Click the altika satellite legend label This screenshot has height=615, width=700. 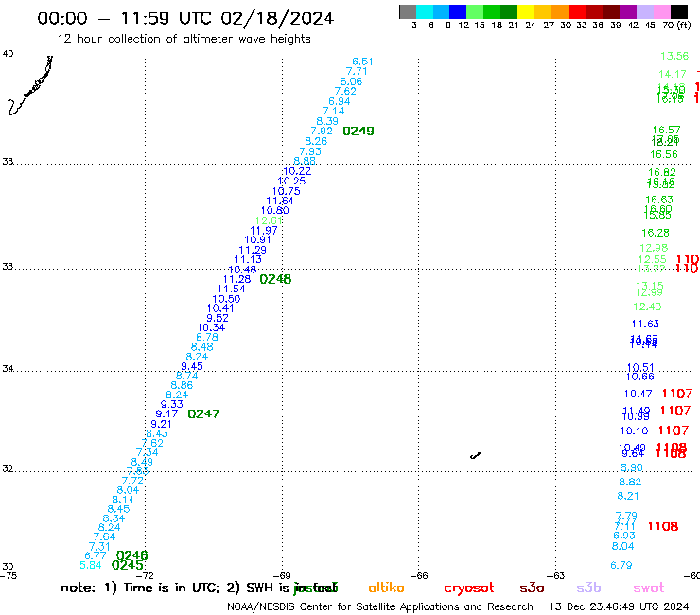386,588
